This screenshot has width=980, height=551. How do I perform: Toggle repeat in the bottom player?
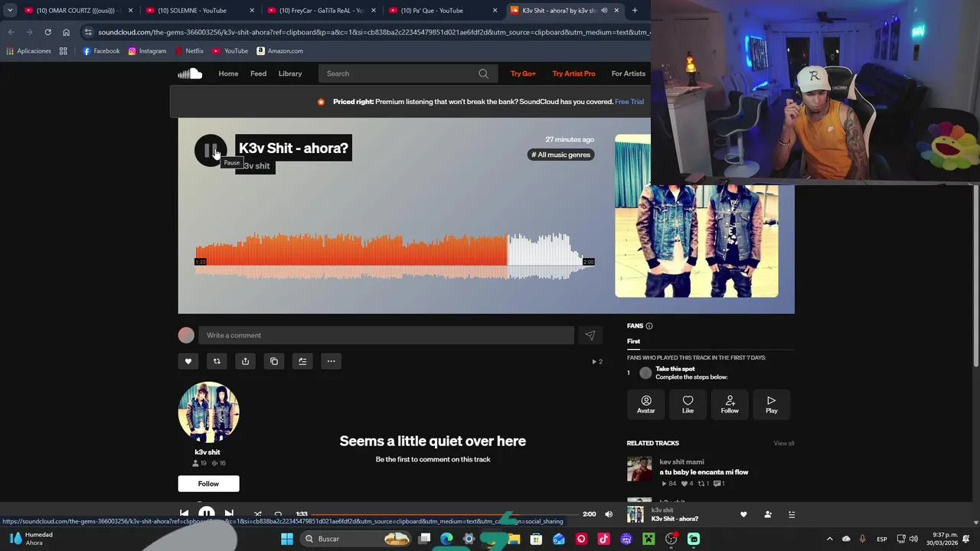278,514
